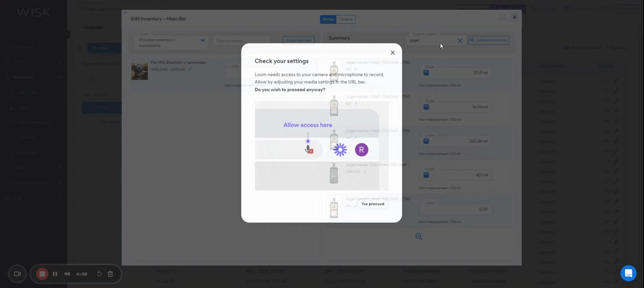Open the chat support bubble
Image resolution: width=644 pixels, height=288 pixels.
coord(628,273)
